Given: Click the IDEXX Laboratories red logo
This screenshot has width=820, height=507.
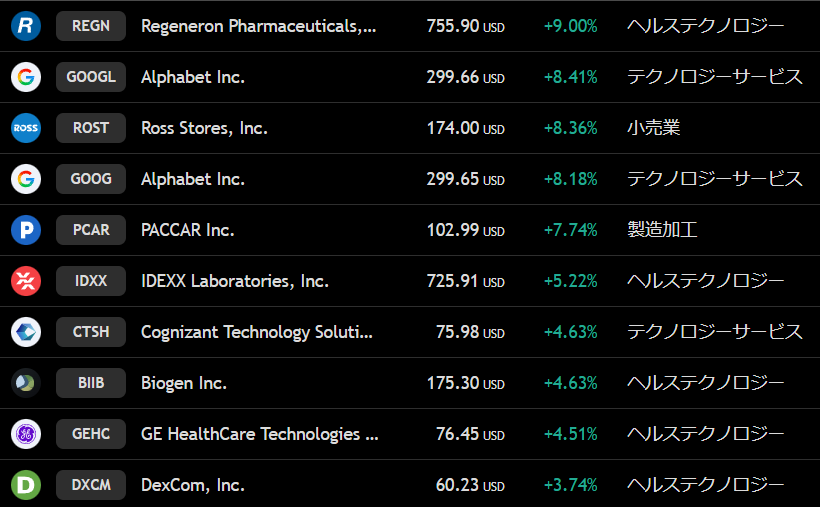Looking at the screenshot, I should (x=26, y=281).
